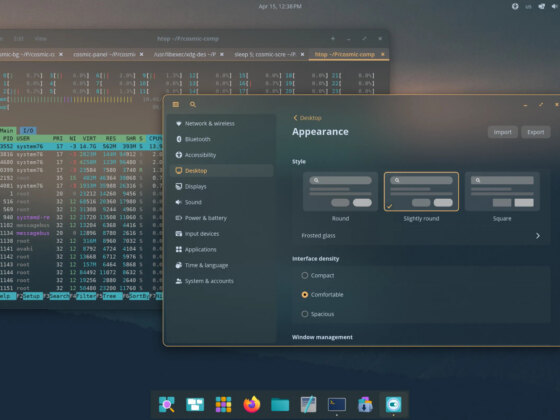Switch to the cosmic-panel terminal tab
The width and height of the screenshot is (560, 420).
[x=104, y=54]
